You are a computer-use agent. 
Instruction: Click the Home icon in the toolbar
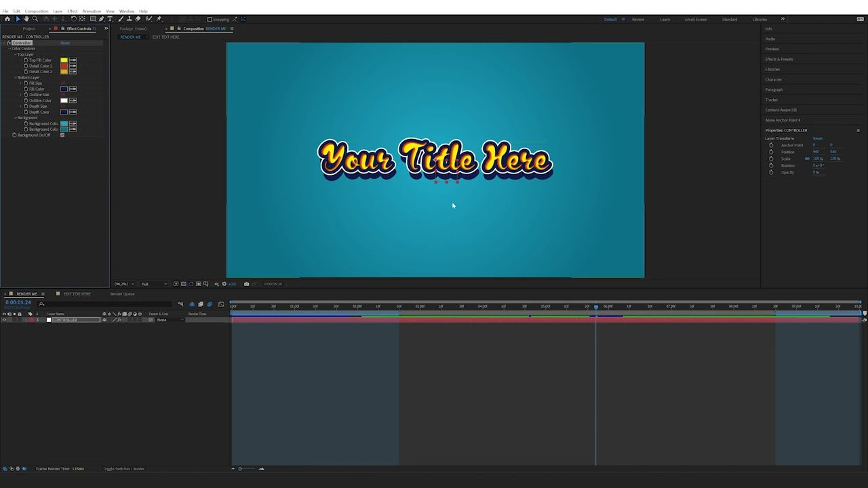(7, 19)
